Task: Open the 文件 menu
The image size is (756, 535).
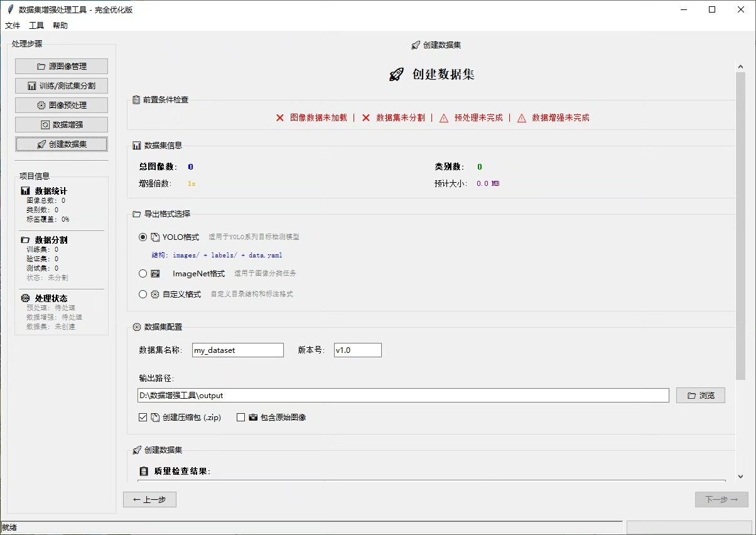Action: pyautogui.click(x=13, y=26)
